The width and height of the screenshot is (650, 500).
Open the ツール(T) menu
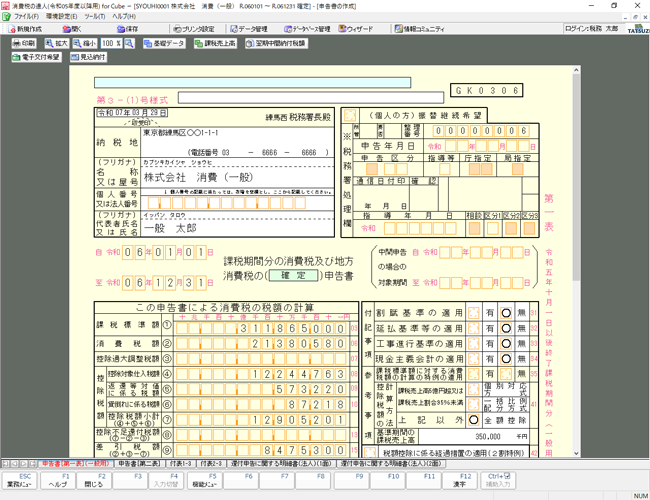click(95, 17)
